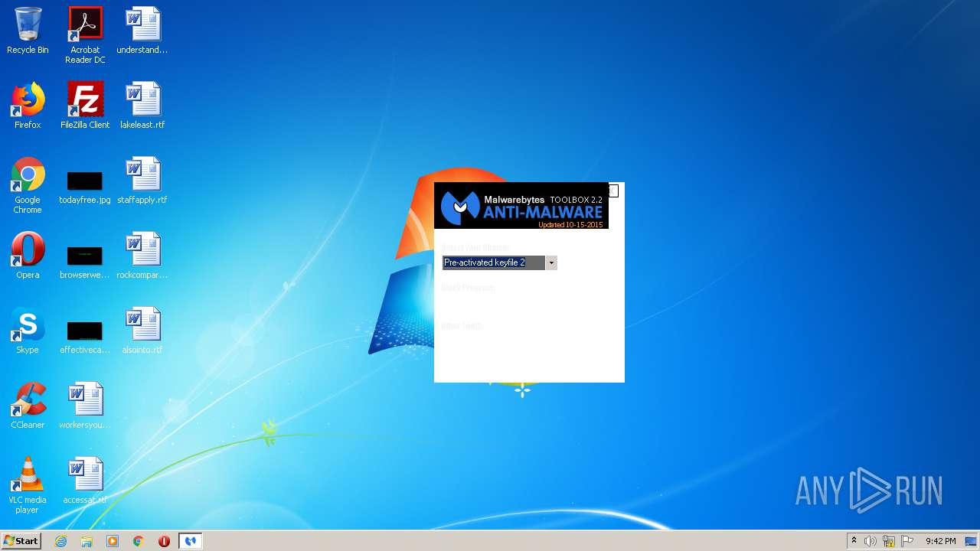Close the Malwarebytes Toolbox window
This screenshot has height=551, width=980.
(613, 191)
